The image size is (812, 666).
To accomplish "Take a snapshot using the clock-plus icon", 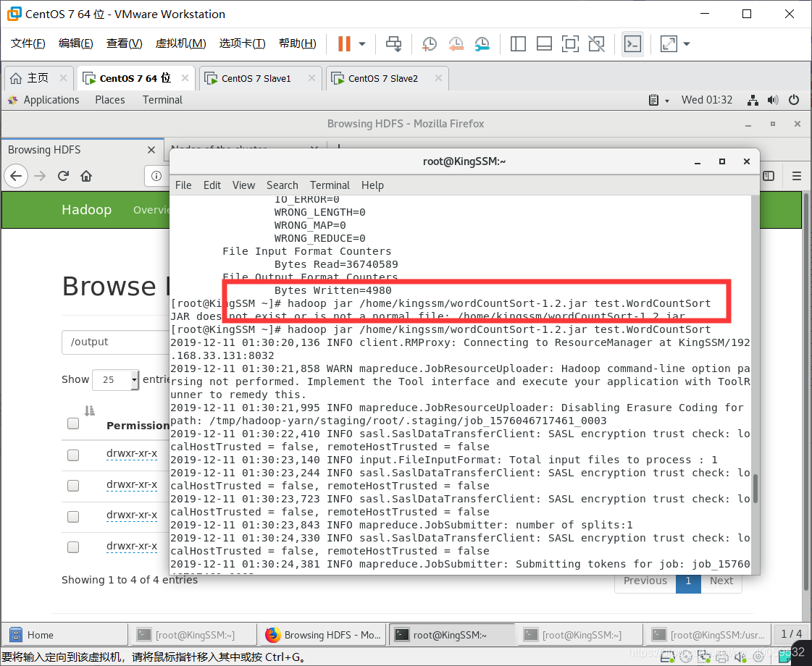I will (430, 44).
